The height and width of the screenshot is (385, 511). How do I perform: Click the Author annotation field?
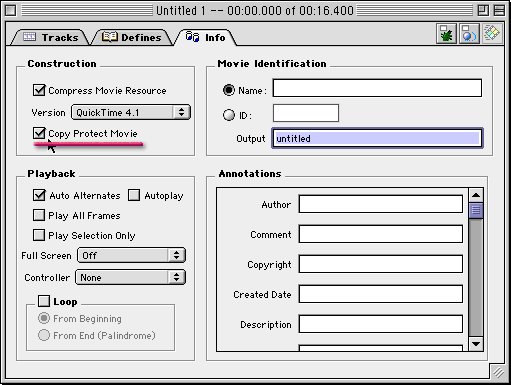380,204
